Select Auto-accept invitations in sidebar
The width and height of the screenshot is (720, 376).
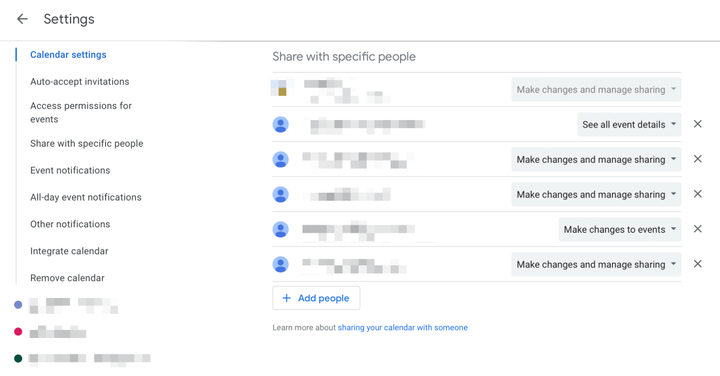click(80, 82)
